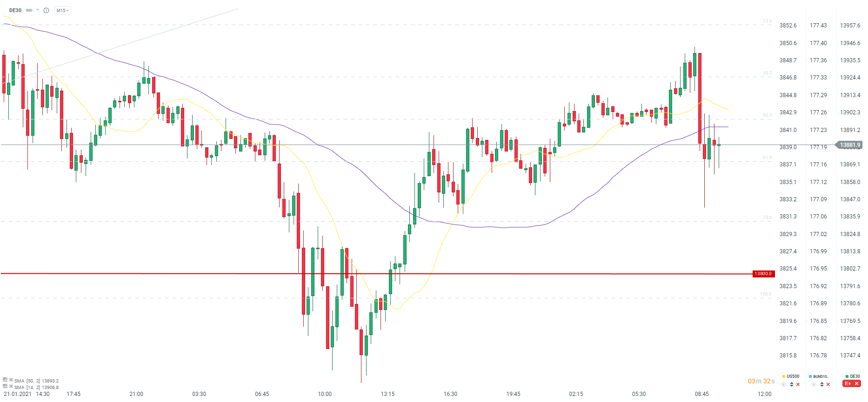Open SMA 14 indicator settings icon

tap(5, 387)
